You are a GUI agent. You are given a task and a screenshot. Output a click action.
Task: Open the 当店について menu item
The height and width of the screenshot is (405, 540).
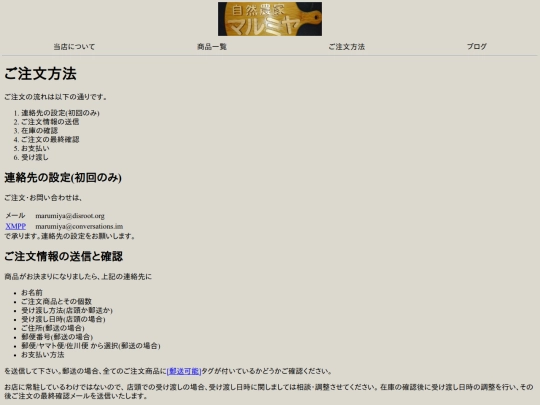point(74,46)
